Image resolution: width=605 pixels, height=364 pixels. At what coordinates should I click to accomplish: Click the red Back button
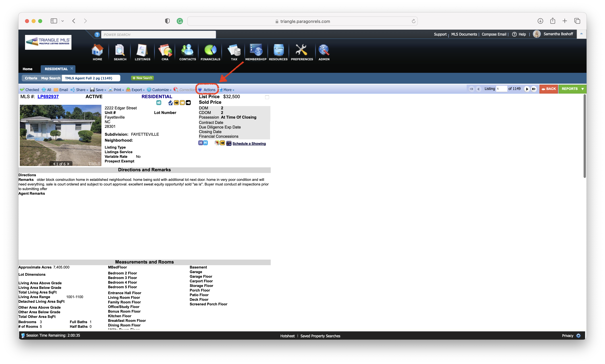[549, 89]
